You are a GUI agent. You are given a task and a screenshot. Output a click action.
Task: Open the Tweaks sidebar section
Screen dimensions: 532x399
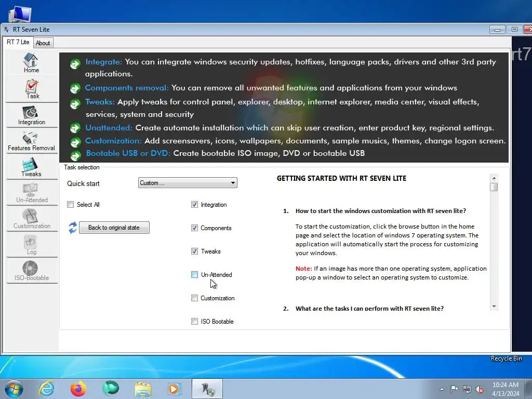tap(32, 167)
